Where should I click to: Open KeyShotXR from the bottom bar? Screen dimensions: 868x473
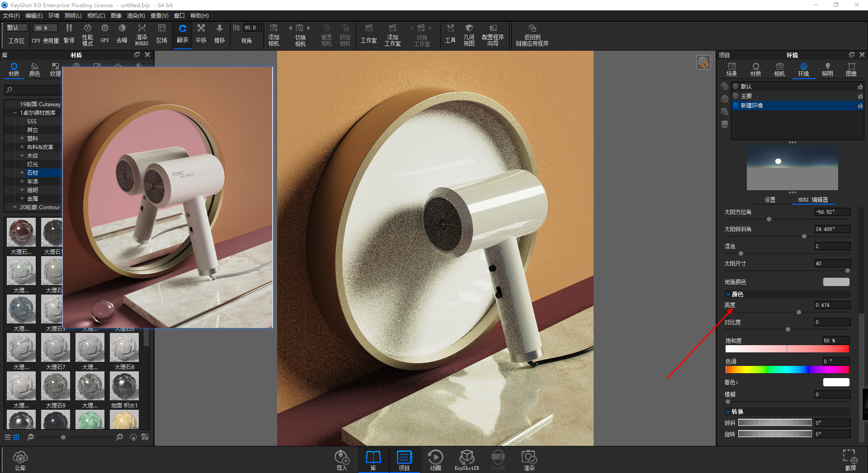tap(467, 460)
